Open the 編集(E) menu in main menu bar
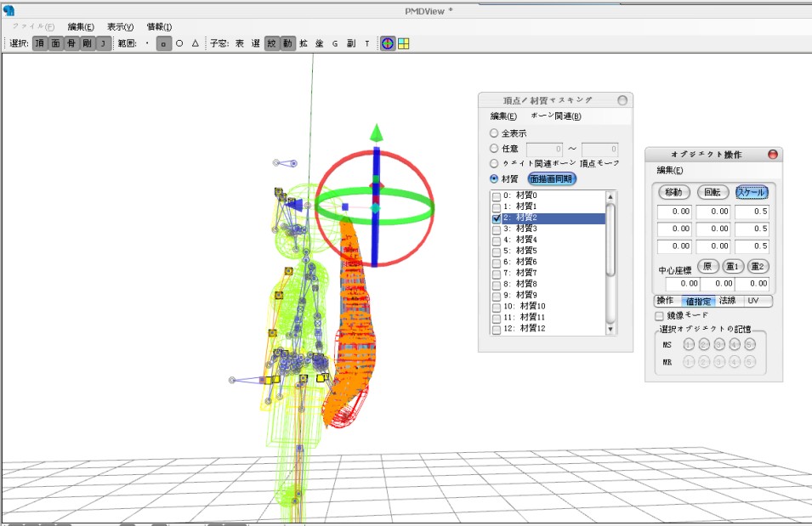Screen dimensions: 812x526 click(x=81, y=27)
